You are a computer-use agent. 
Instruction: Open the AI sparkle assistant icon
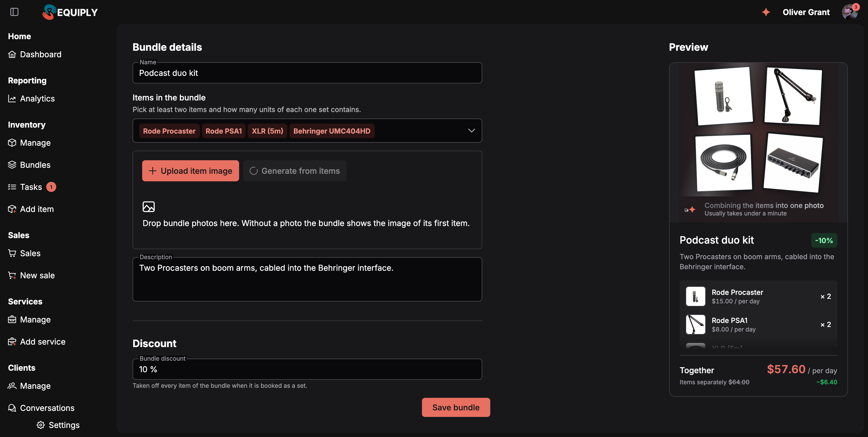click(x=766, y=12)
